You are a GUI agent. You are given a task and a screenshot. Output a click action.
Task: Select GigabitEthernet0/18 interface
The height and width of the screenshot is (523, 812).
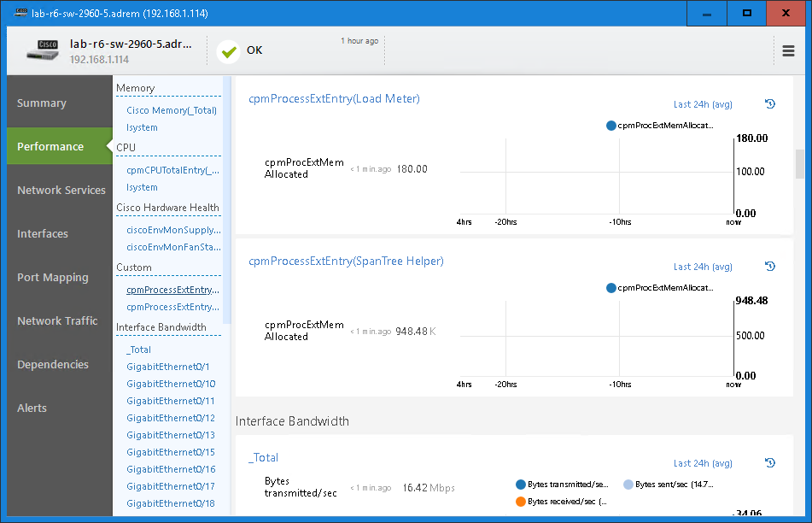171,503
